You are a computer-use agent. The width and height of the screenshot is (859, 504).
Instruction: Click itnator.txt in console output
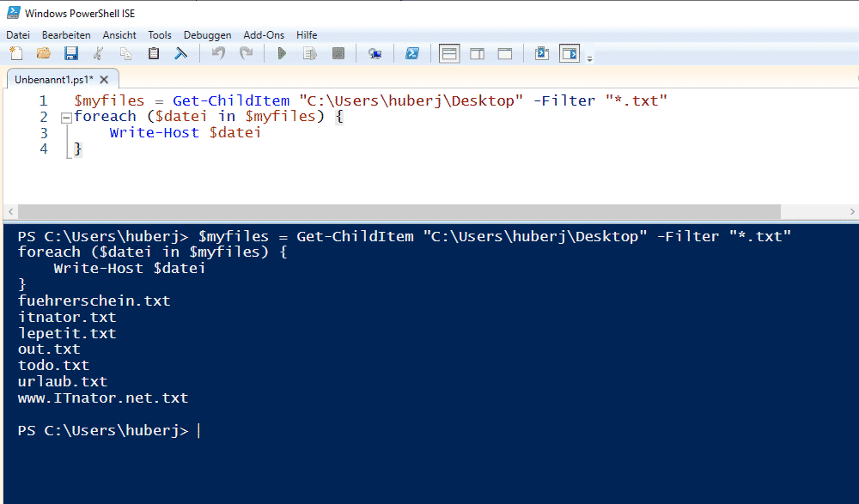67,317
